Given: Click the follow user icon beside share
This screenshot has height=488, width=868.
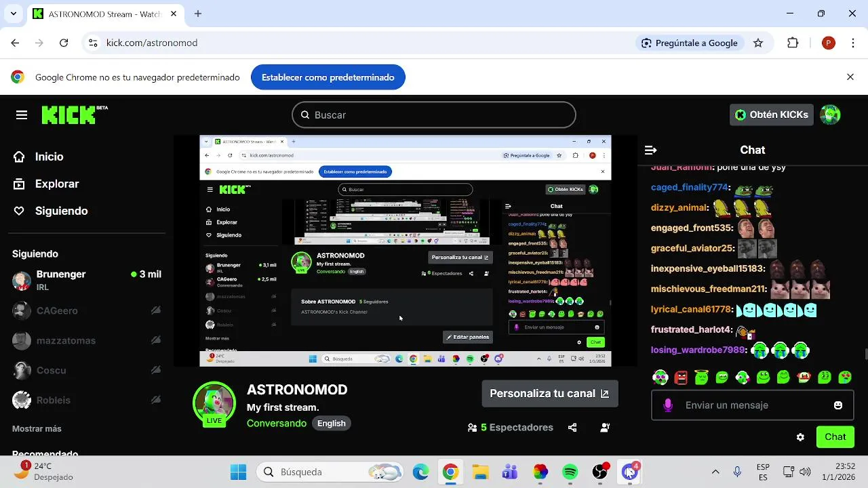Looking at the screenshot, I should coord(605,428).
